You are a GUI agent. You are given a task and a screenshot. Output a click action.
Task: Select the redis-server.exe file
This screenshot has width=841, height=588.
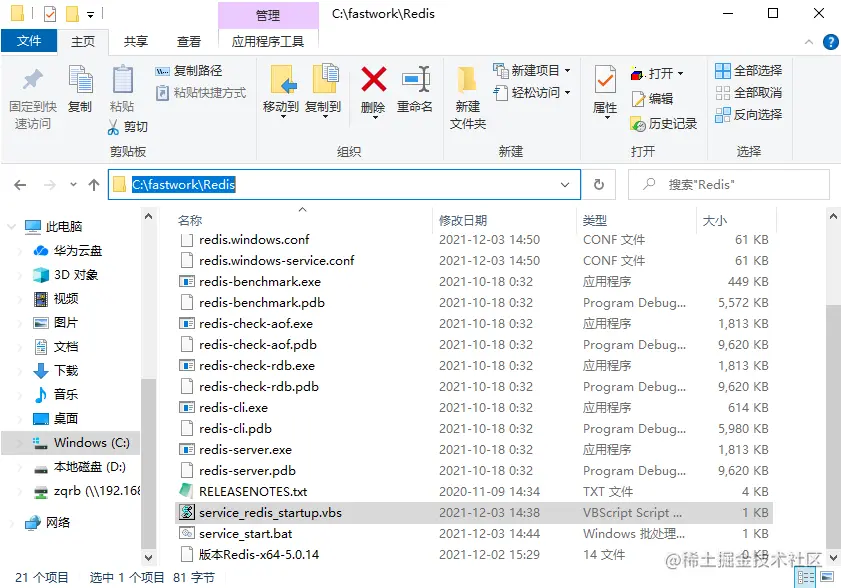[x=474, y=450]
